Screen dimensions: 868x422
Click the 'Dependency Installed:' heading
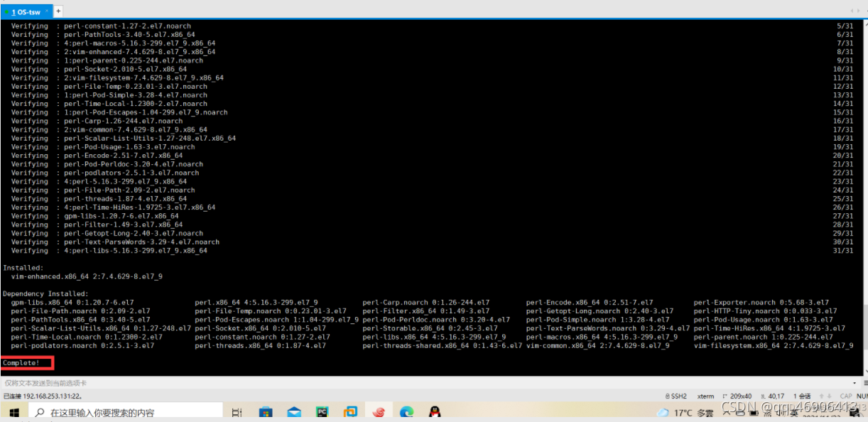pyautogui.click(x=45, y=293)
